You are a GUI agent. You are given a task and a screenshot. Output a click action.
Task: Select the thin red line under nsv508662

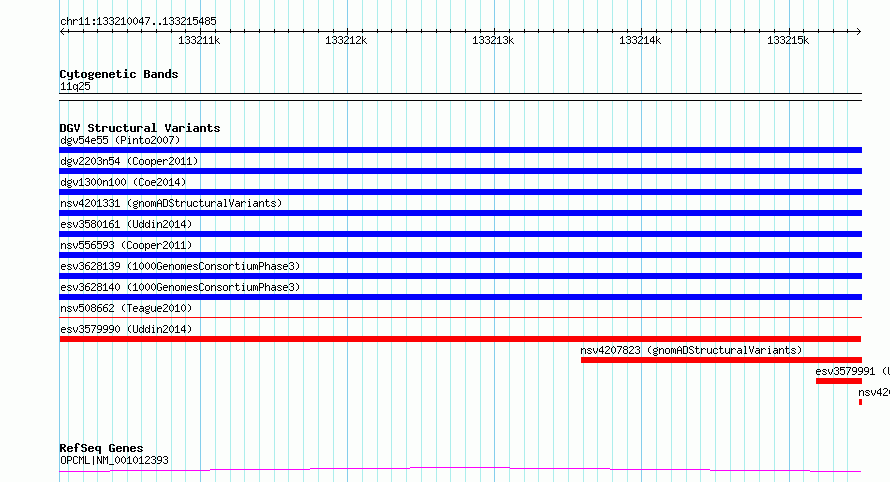tap(460, 317)
